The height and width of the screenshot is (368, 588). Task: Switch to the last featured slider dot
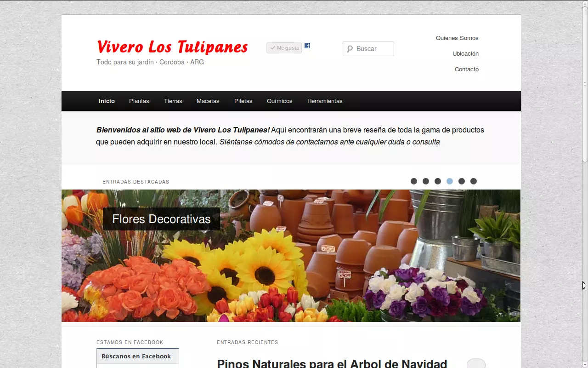[x=474, y=181]
